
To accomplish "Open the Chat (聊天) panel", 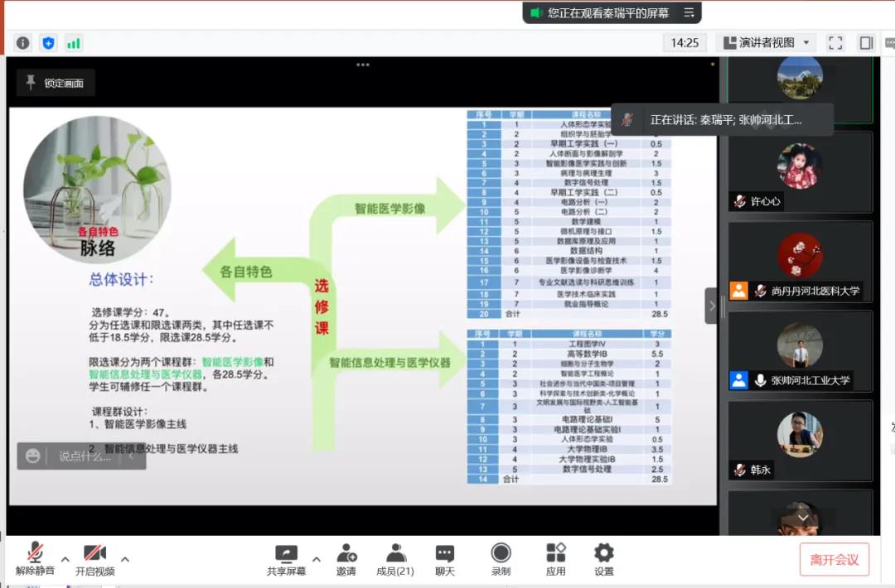I will [x=445, y=559].
